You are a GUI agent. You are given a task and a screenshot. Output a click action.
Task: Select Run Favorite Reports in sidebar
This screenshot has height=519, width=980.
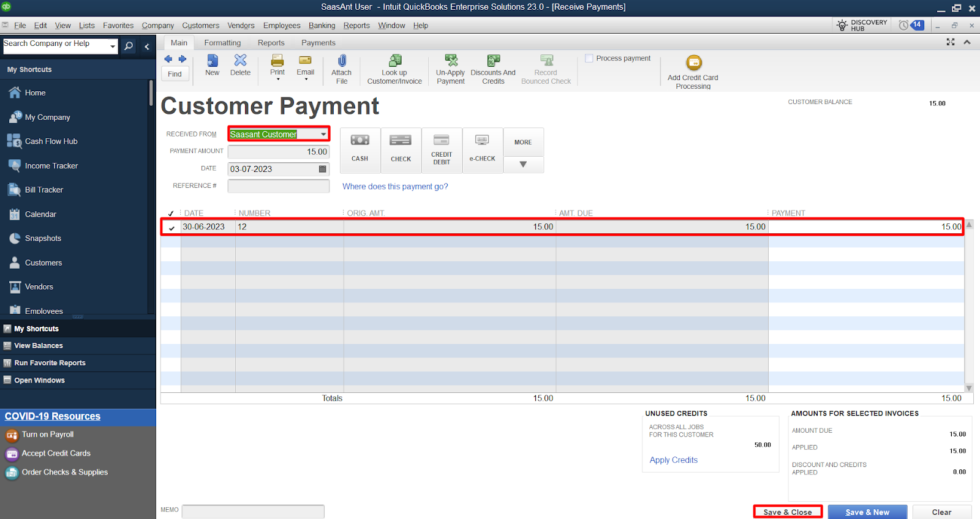tap(50, 363)
